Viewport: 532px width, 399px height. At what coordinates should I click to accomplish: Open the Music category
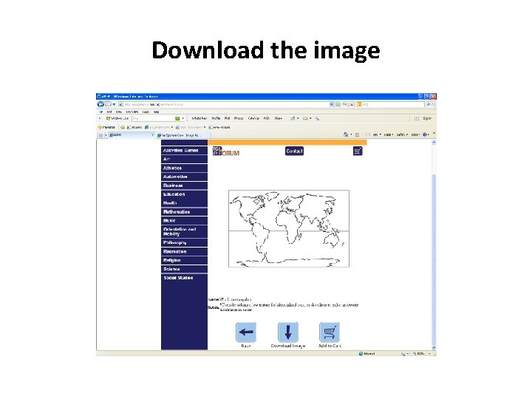[x=184, y=220]
